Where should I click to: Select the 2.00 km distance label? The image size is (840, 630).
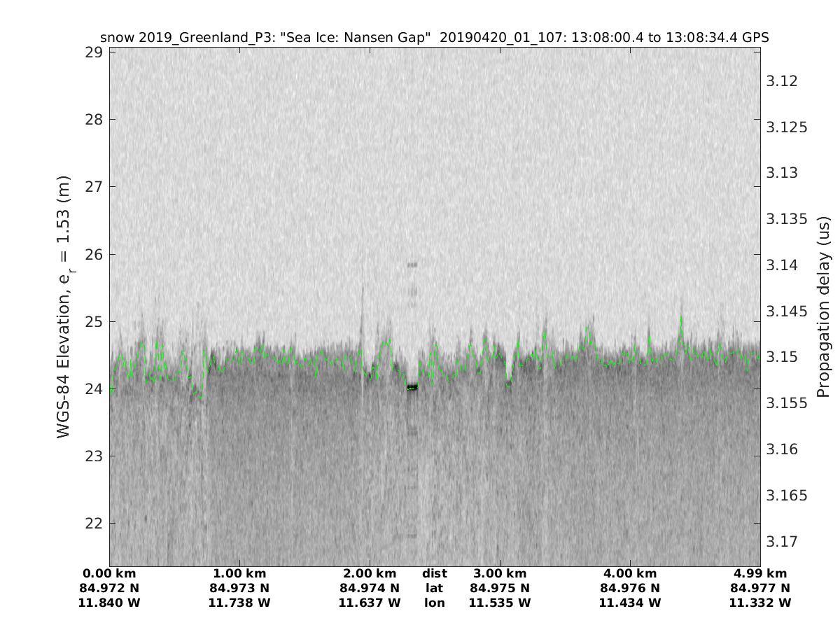coord(370,574)
